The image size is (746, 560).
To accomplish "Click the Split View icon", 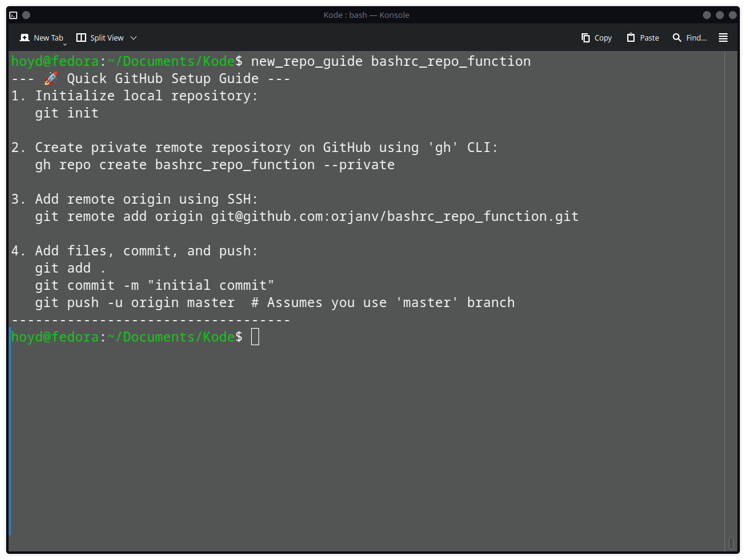I will (81, 38).
